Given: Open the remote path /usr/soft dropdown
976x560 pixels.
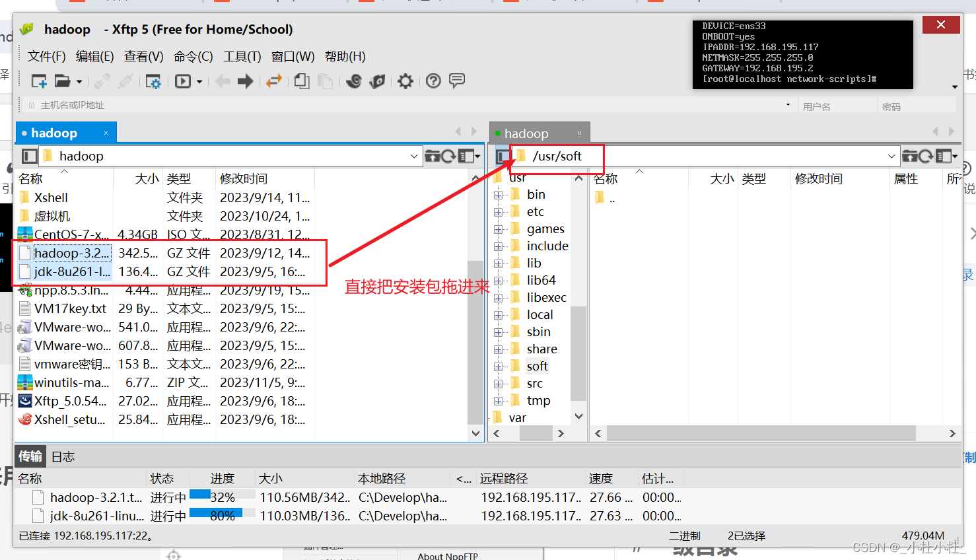Looking at the screenshot, I should (x=891, y=157).
